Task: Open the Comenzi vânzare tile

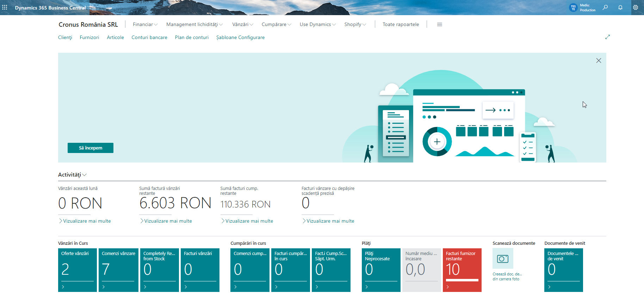Action: (x=118, y=270)
